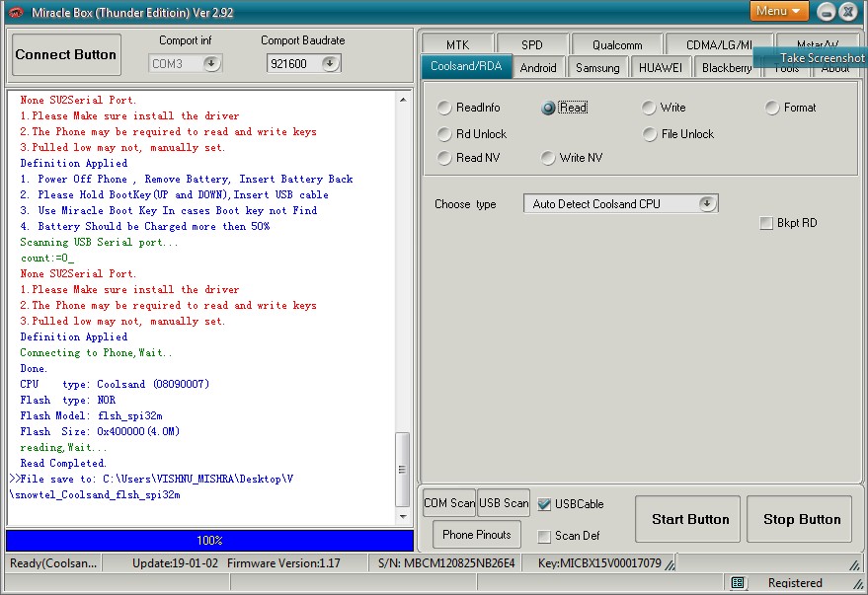The width and height of the screenshot is (868, 595).
Task: Click the 'Registered' status bar text
Action: click(795, 582)
